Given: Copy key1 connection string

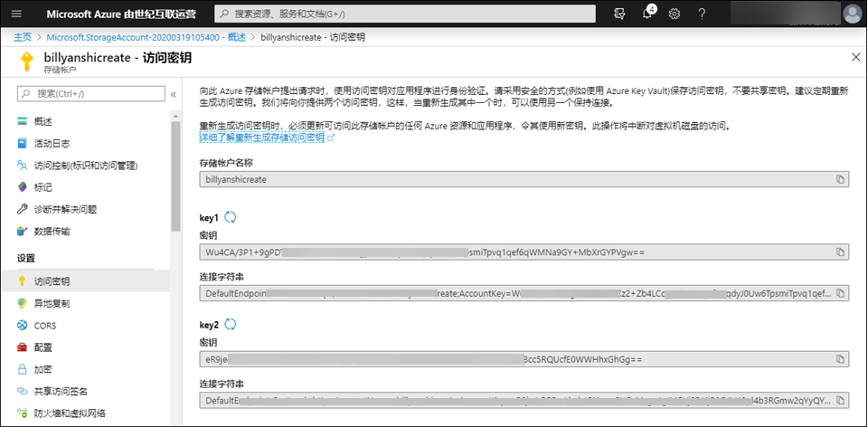Looking at the screenshot, I should click(840, 293).
